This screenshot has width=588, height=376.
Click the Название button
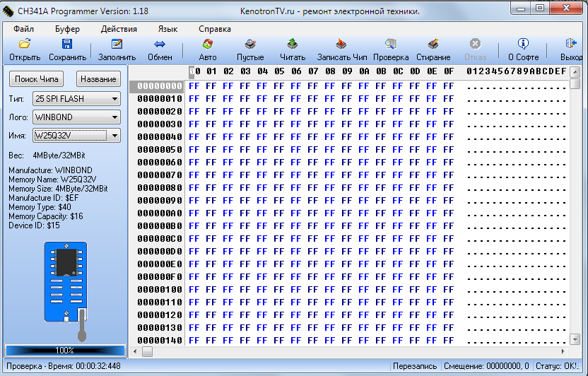tap(98, 79)
